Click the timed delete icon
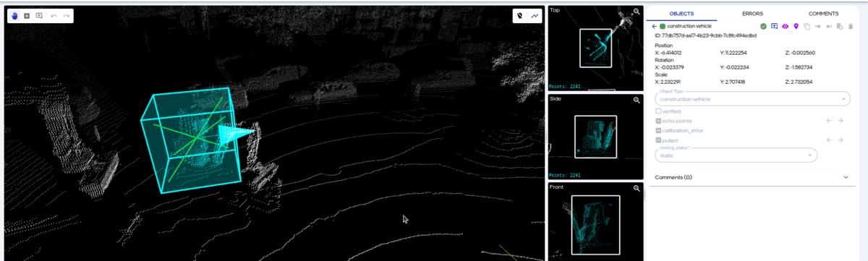868x261 pixels. [x=839, y=26]
